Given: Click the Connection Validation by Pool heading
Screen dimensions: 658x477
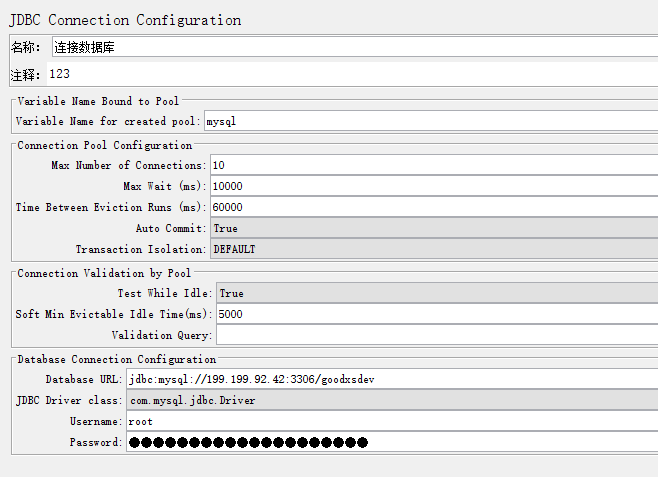Looking at the screenshot, I should 104,273.
